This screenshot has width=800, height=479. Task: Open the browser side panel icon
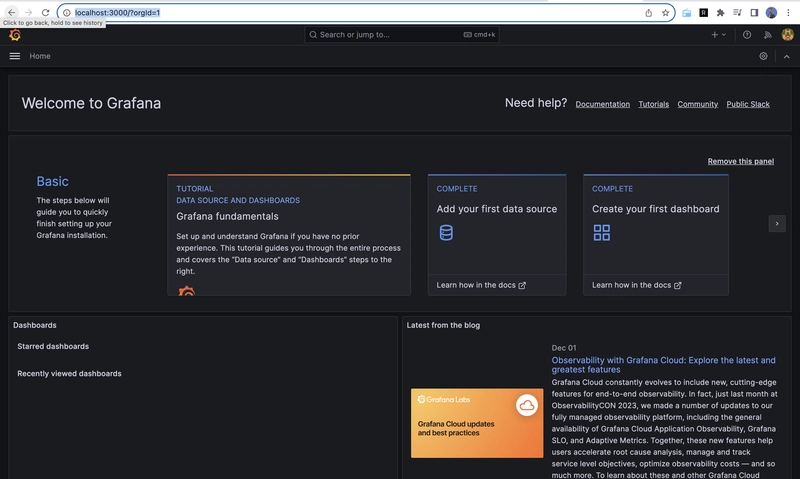(754, 13)
